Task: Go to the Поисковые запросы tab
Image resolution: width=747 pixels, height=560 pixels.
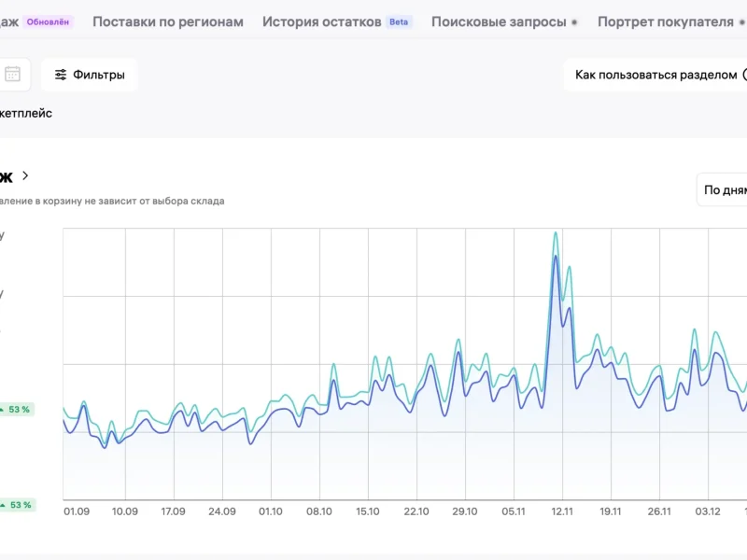Action: [x=499, y=21]
